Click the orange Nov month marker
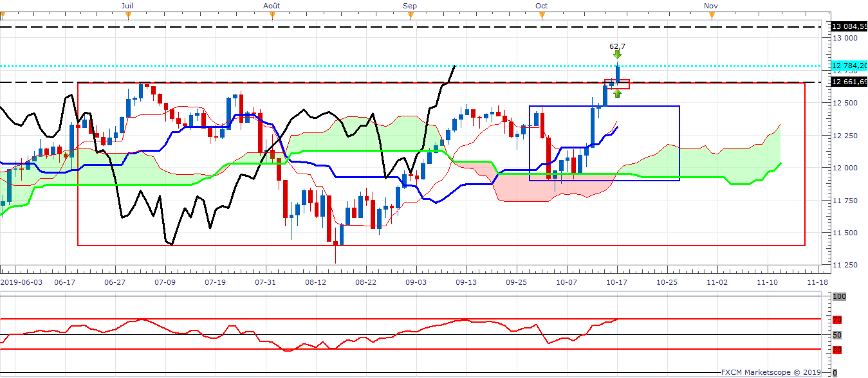Screen dimensions: 868x378 711,16
